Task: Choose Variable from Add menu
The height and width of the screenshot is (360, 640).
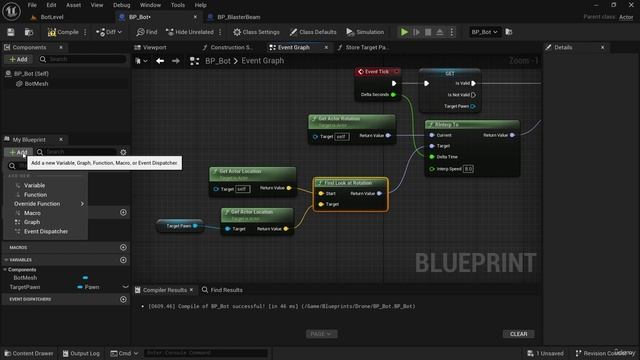Action: click(34, 185)
